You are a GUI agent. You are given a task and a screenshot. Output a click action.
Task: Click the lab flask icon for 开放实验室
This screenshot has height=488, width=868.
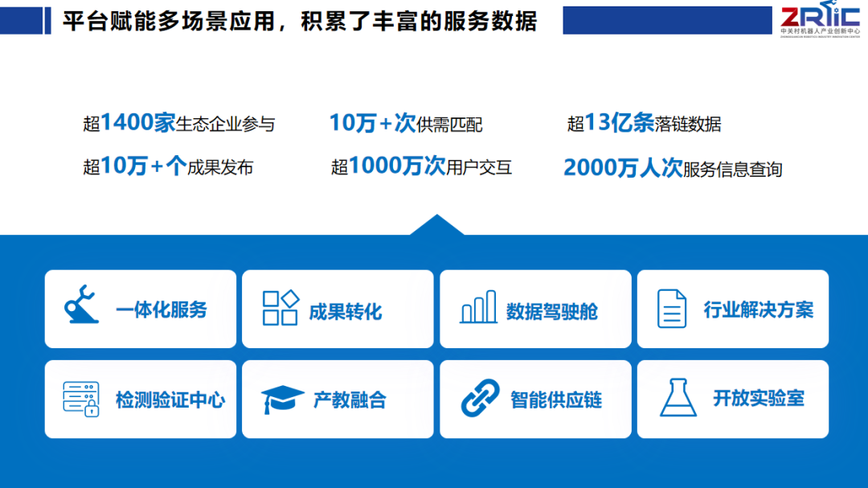[678, 398]
